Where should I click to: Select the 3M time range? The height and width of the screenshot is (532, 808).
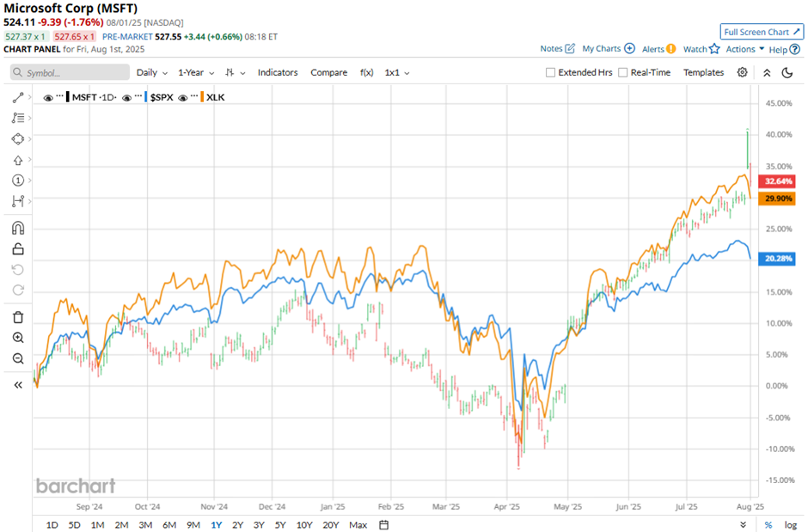pyautogui.click(x=145, y=525)
